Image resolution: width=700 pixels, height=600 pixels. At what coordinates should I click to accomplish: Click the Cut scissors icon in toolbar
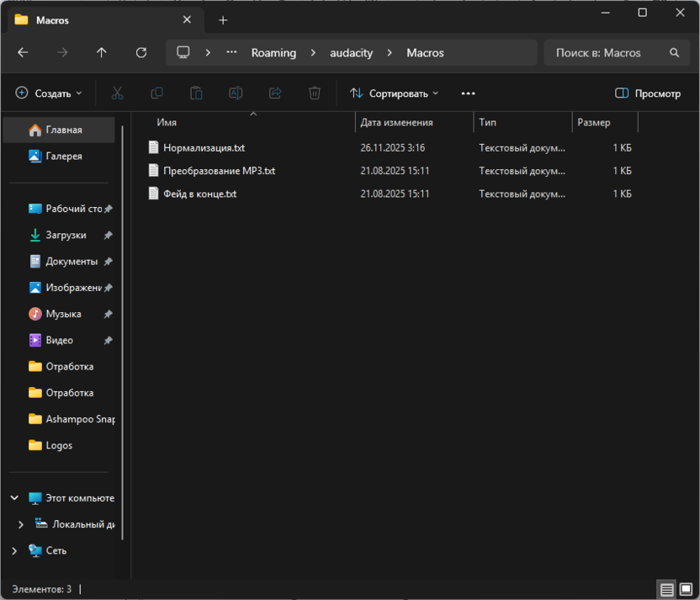click(x=118, y=93)
